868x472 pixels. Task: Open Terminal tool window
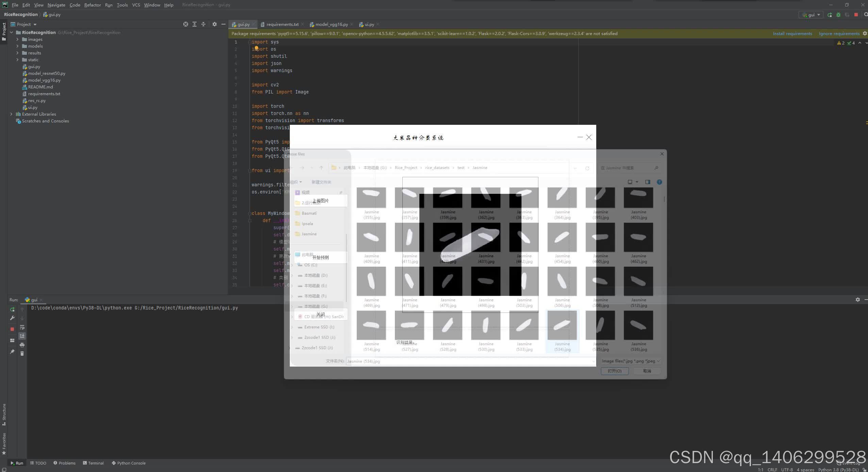pyautogui.click(x=93, y=463)
